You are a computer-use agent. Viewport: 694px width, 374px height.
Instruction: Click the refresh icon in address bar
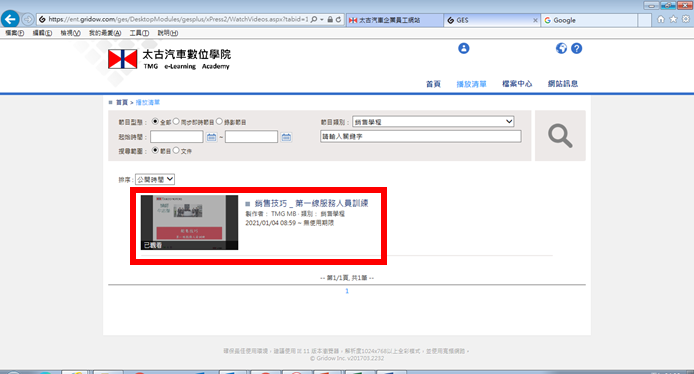[x=339, y=19]
